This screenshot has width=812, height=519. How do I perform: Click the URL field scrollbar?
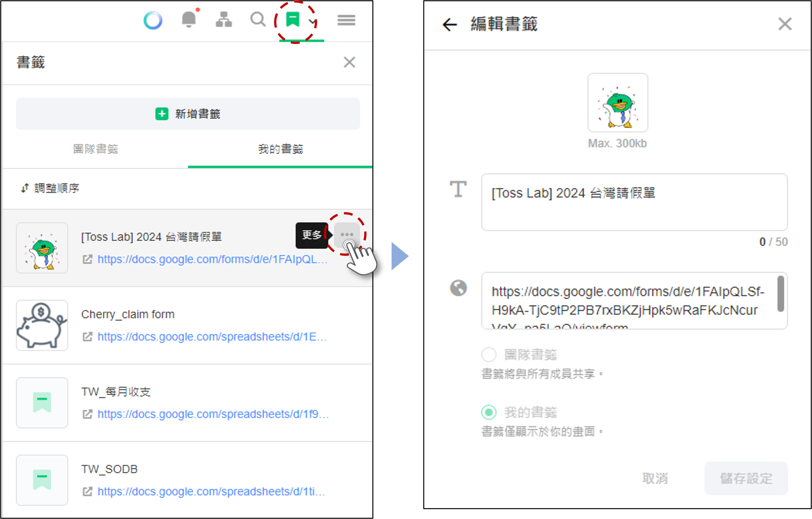point(780,293)
